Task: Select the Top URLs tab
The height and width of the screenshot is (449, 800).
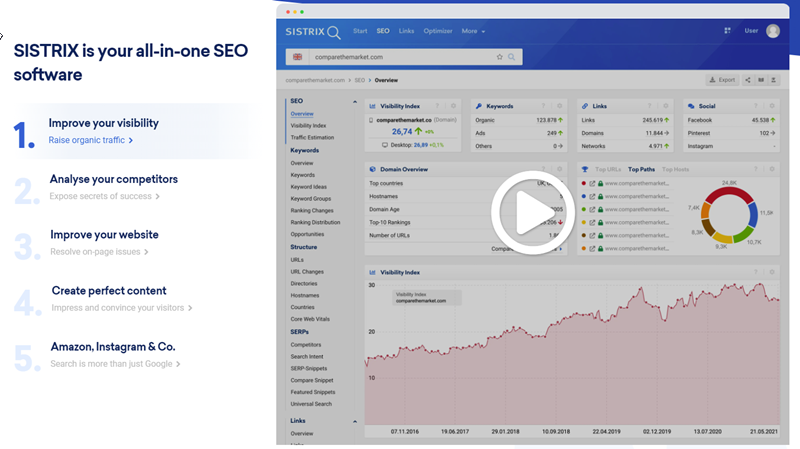Action: pyautogui.click(x=608, y=169)
